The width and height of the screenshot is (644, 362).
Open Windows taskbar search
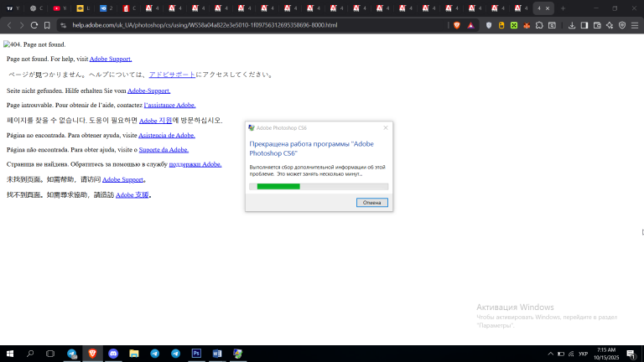pyautogui.click(x=30, y=354)
